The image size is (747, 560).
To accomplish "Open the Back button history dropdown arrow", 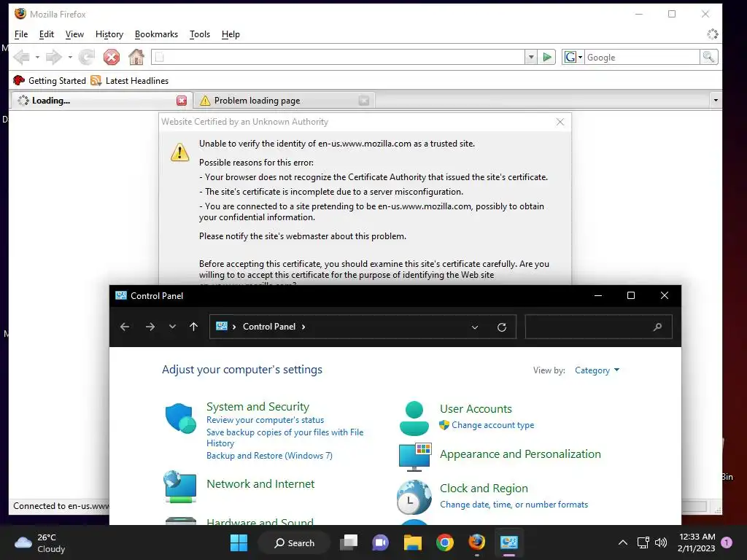I will tap(37, 57).
